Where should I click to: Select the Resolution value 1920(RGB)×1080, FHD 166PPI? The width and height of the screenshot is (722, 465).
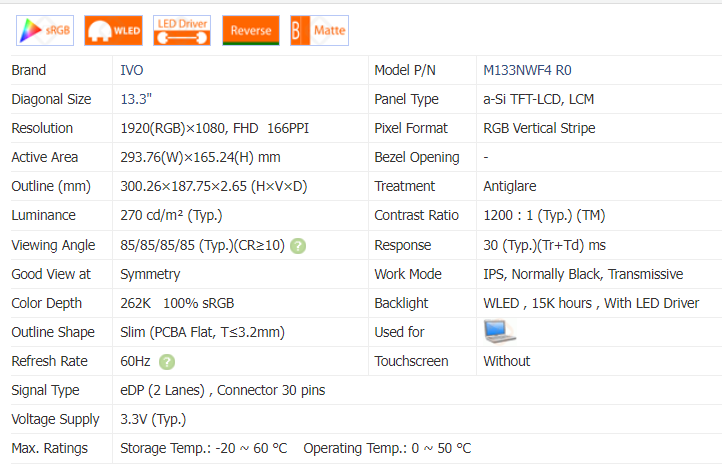[x=215, y=128]
